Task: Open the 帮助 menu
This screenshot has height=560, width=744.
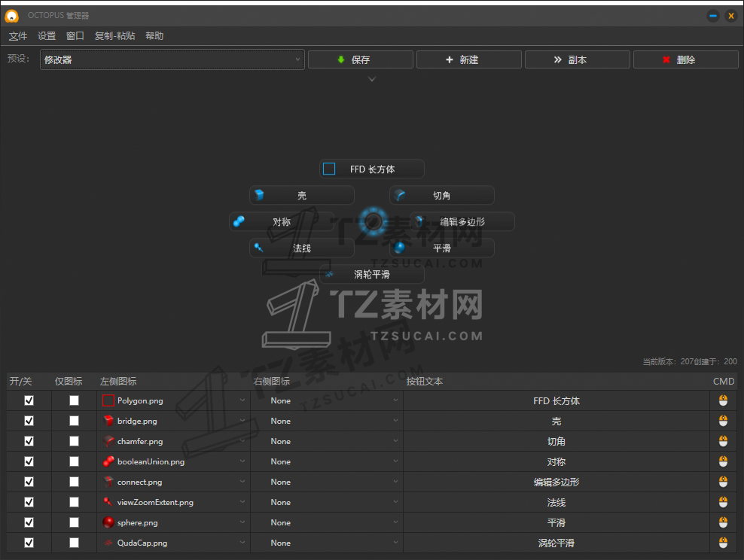Action: coord(154,36)
